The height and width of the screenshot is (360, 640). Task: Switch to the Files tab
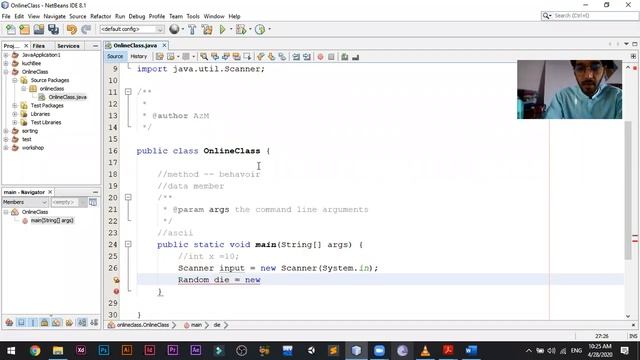click(39, 46)
